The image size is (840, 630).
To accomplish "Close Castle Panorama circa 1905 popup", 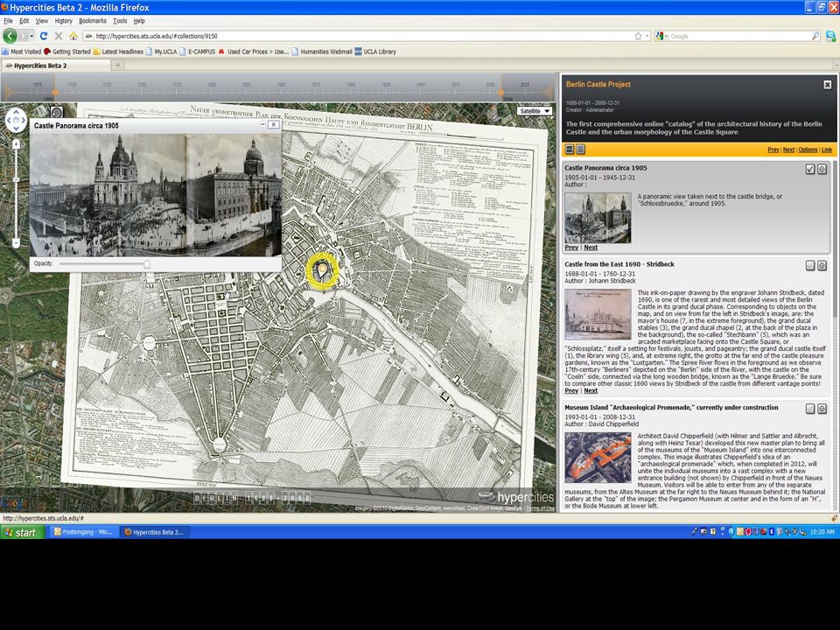I will tap(274, 124).
